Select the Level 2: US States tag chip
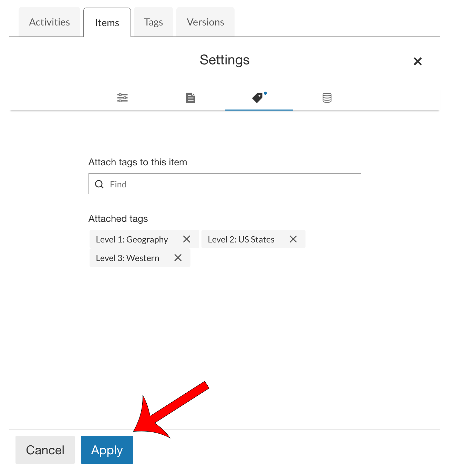Viewport: 456px width, 476px height. pyautogui.click(x=241, y=239)
